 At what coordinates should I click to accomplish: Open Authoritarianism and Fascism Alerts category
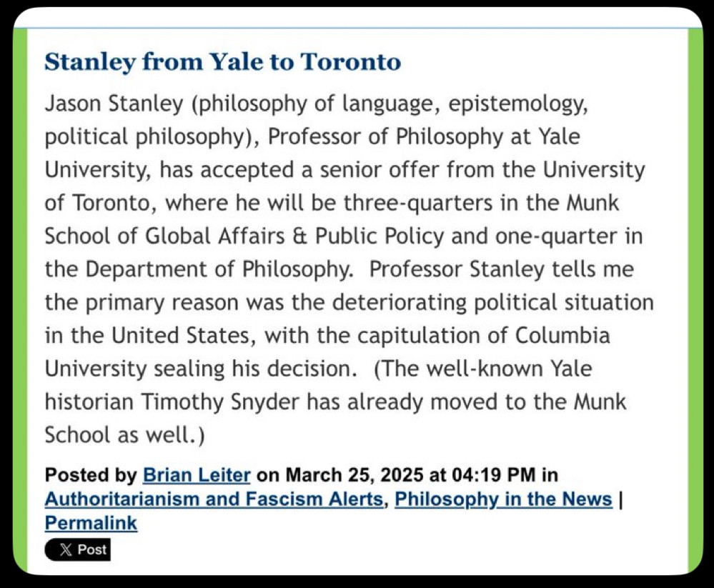[x=214, y=499]
